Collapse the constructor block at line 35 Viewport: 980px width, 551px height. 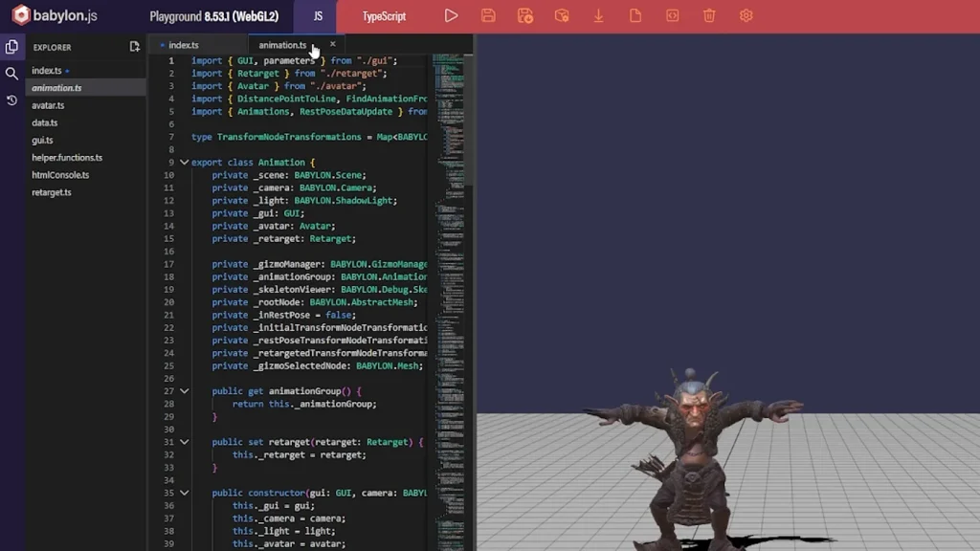point(185,493)
